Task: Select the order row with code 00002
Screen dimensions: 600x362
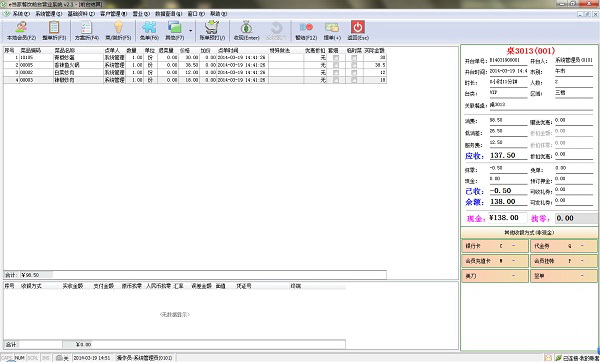Action: click(x=195, y=72)
